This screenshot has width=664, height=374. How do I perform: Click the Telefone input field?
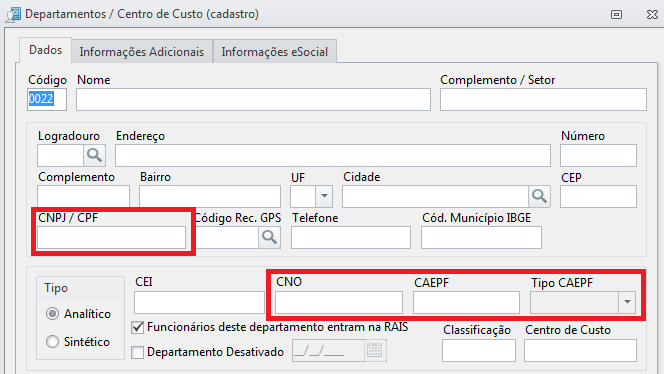point(351,237)
